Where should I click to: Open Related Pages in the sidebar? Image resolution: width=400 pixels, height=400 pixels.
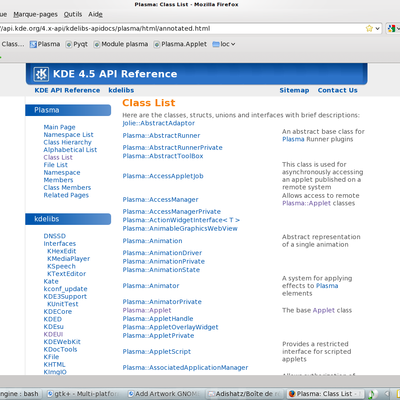tap(66, 195)
